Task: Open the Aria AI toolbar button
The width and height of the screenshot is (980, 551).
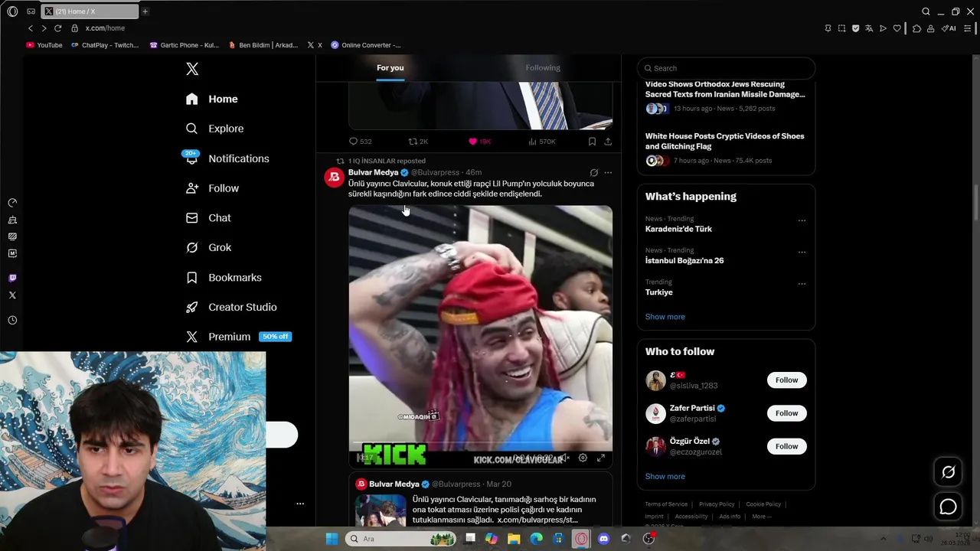Action: [x=949, y=28]
